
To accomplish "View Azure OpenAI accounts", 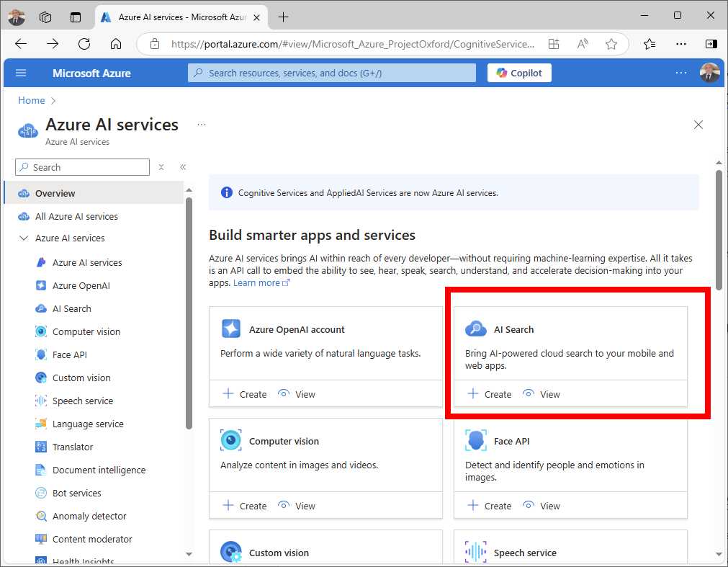I will [297, 394].
